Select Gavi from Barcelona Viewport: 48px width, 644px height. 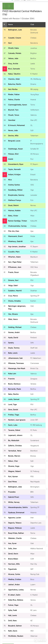point(24,43)
